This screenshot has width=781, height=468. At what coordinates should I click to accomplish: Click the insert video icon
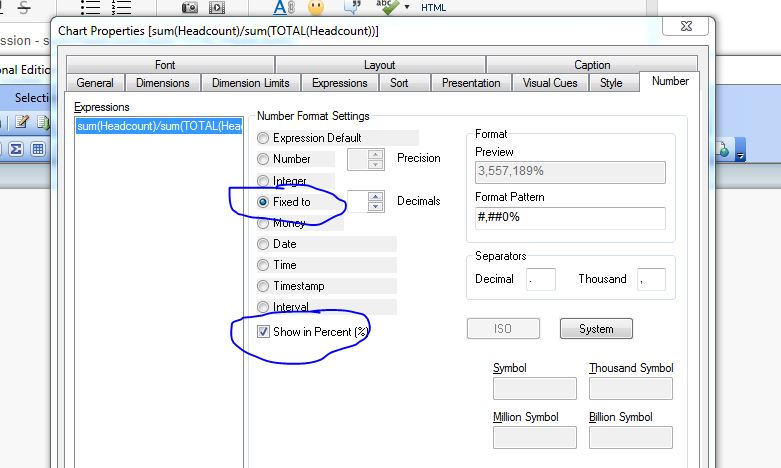(217, 7)
